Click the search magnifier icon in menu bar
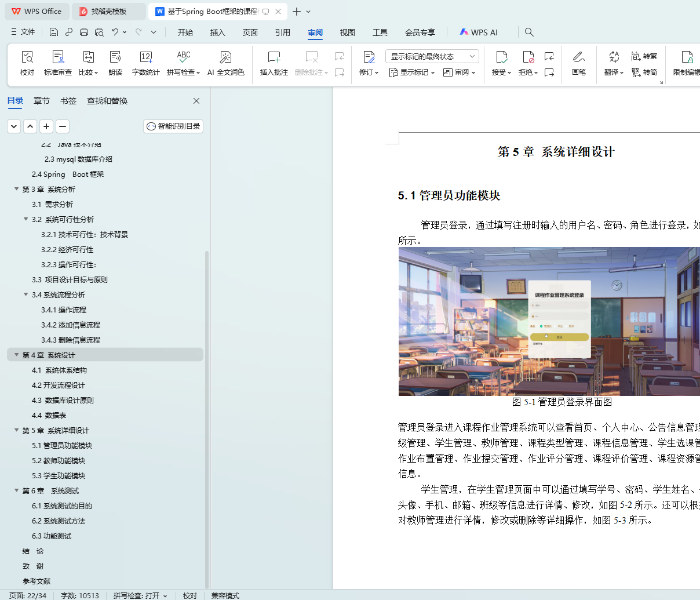 tap(529, 32)
